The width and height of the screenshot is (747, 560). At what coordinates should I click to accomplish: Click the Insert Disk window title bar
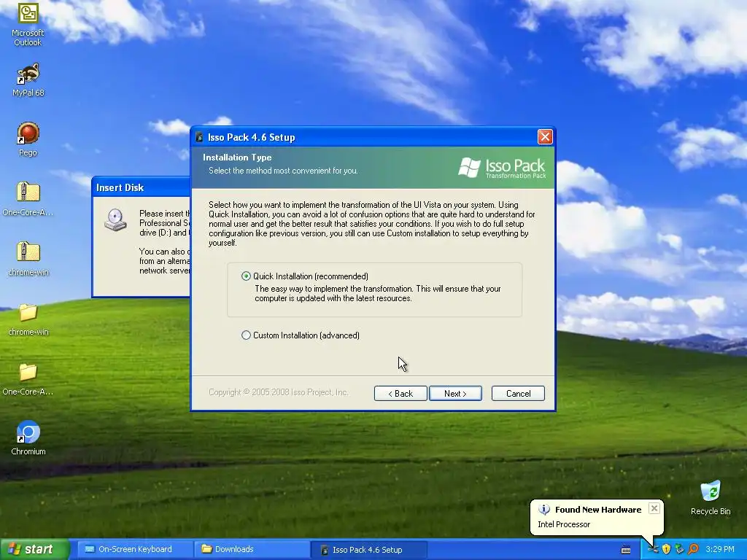(141, 187)
